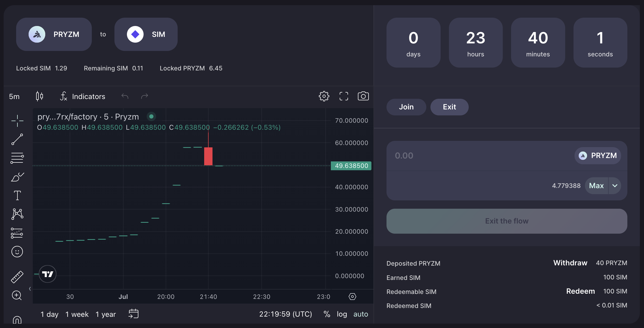644x328 pixels.
Task: Redo the last chart action
Action: (145, 96)
